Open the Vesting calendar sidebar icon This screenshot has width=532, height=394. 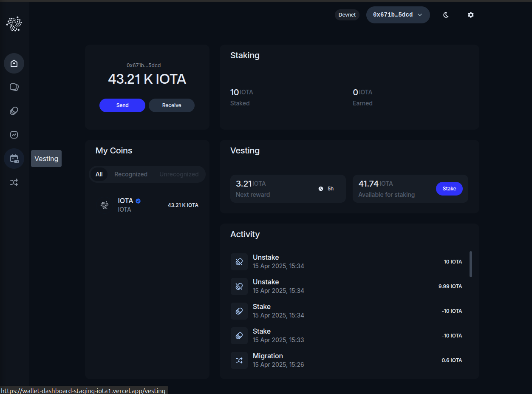pyautogui.click(x=14, y=159)
